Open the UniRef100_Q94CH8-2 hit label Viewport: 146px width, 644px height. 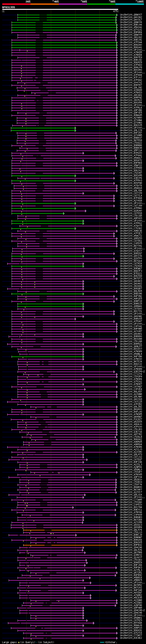(x=132, y=610)
